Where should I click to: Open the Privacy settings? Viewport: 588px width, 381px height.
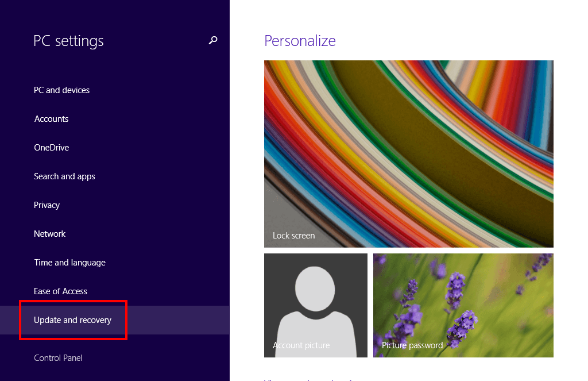pos(47,205)
